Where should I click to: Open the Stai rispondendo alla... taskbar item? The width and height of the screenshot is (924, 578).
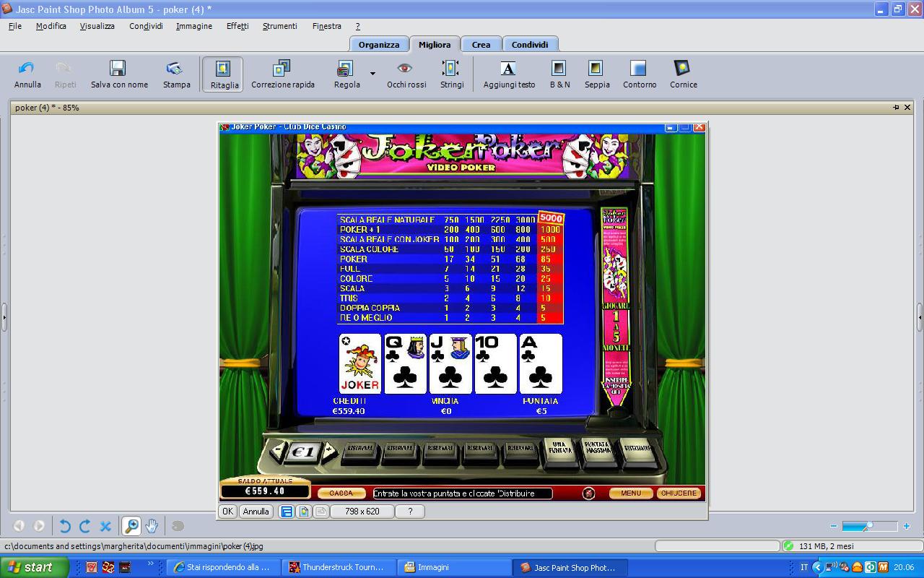pyautogui.click(x=224, y=567)
